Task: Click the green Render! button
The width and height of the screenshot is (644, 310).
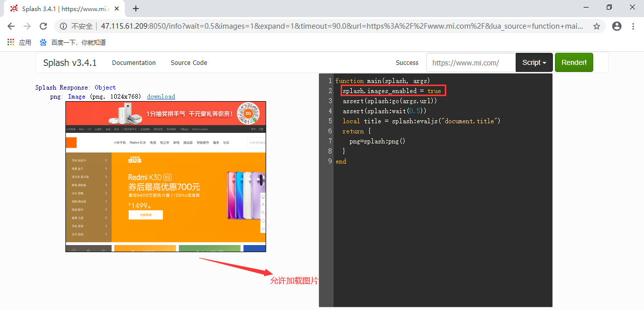Action: pyautogui.click(x=574, y=62)
